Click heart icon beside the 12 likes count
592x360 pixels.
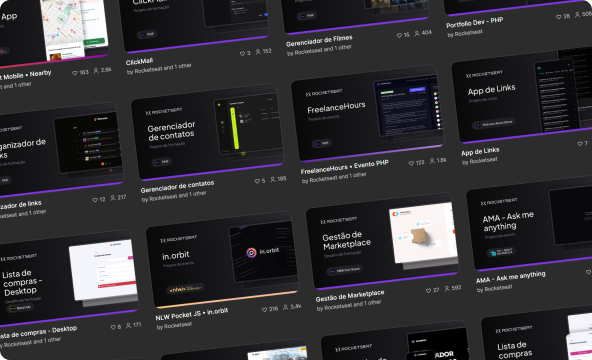pos(95,200)
